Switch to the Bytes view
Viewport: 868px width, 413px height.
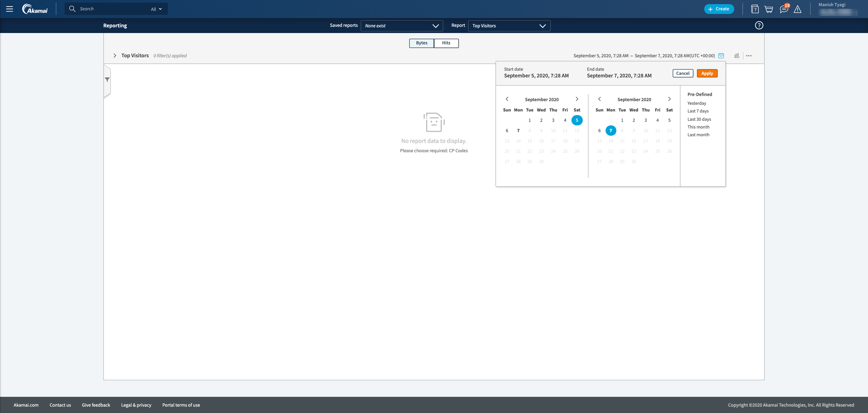coord(421,43)
